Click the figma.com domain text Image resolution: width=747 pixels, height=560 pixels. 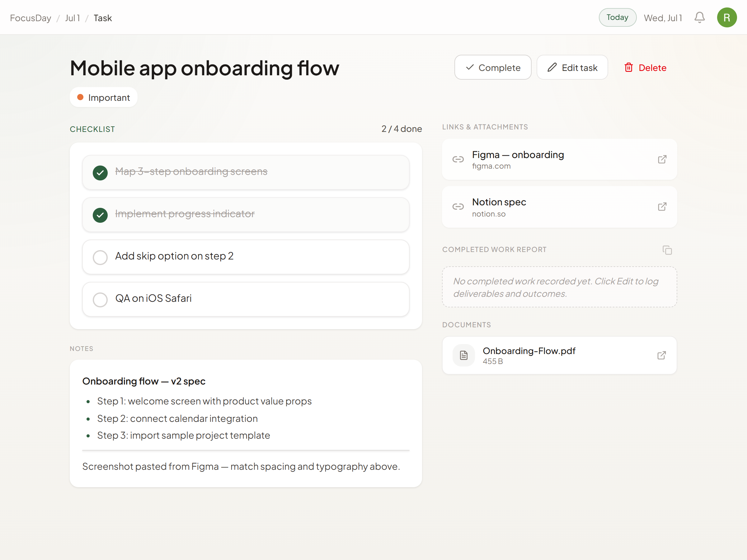click(x=491, y=166)
